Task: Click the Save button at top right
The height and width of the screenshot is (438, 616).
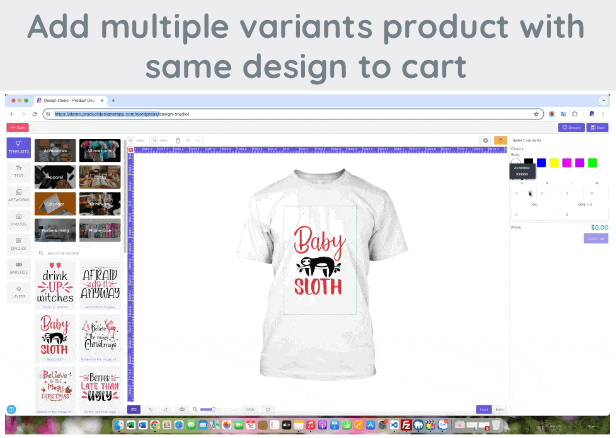Action: click(597, 127)
